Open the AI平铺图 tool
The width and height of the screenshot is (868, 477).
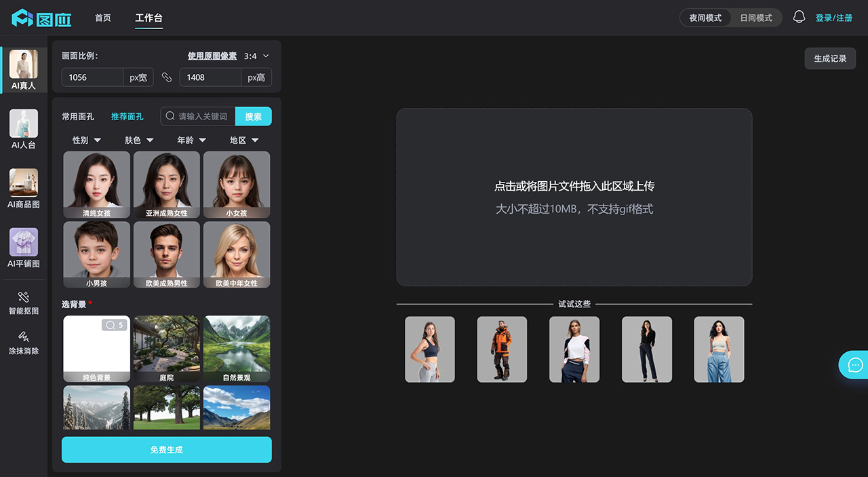[x=24, y=248]
